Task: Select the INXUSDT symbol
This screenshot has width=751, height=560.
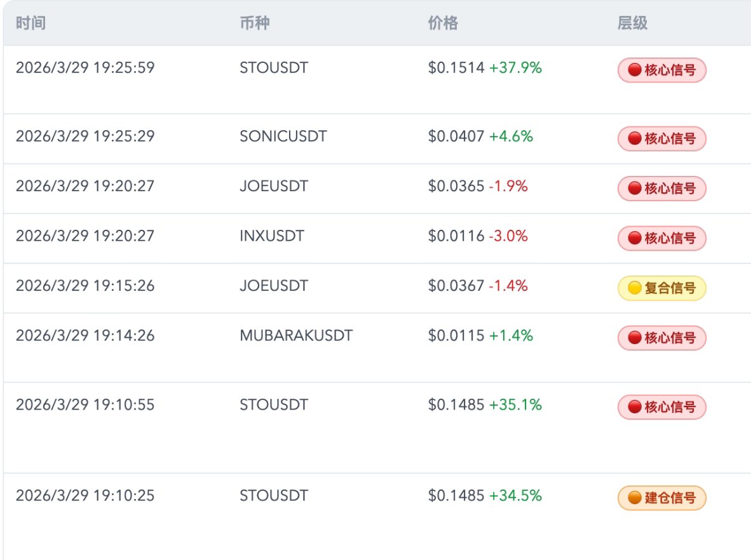Action: tap(271, 236)
